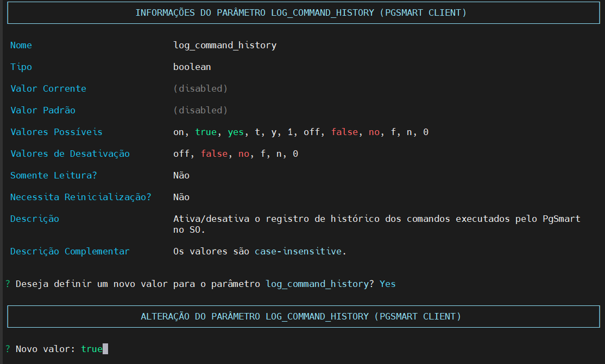Select '(disabled)' in the Valor Corrente row
The image size is (605, 364).
pyautogui.click(x=200, y=88)
